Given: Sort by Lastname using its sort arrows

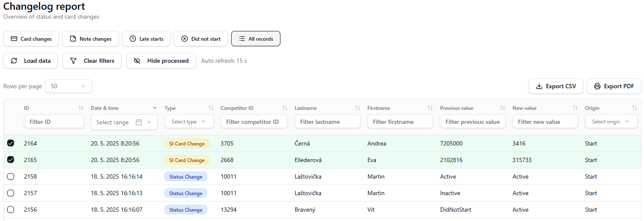Looking at the screenshot, I should point(357,108).
